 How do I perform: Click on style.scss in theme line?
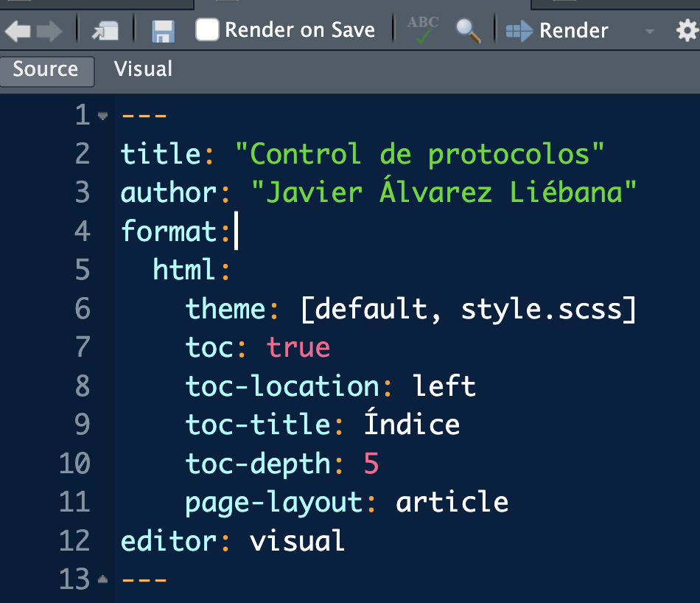coord(548,309)
